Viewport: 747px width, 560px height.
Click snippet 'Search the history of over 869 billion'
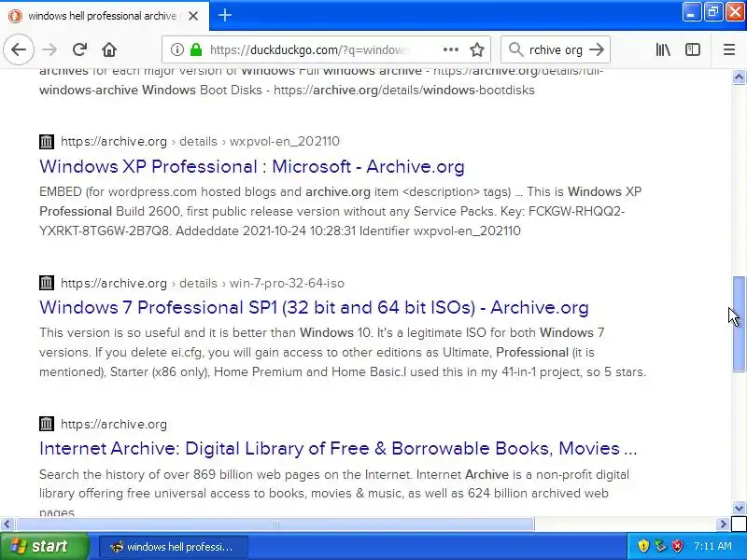(x=334, y=494)
